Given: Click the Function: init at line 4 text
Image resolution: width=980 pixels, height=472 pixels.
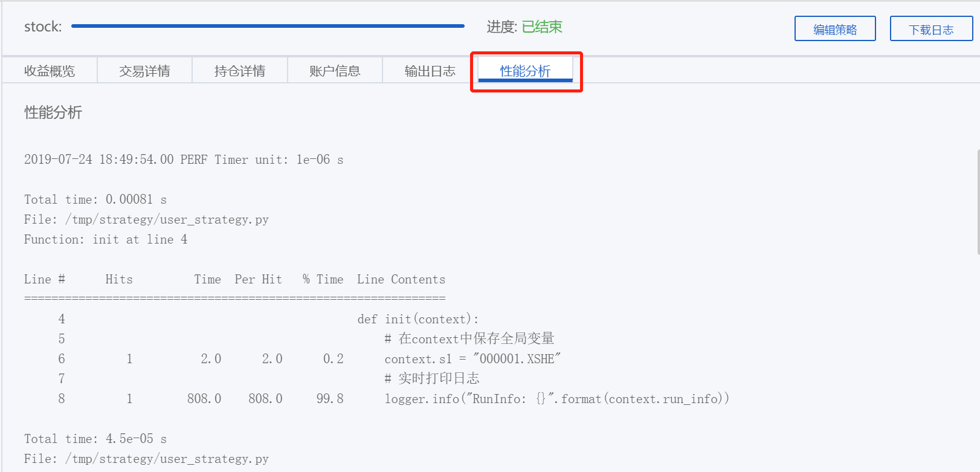Looking at the screenshot, I should (105, 239).
